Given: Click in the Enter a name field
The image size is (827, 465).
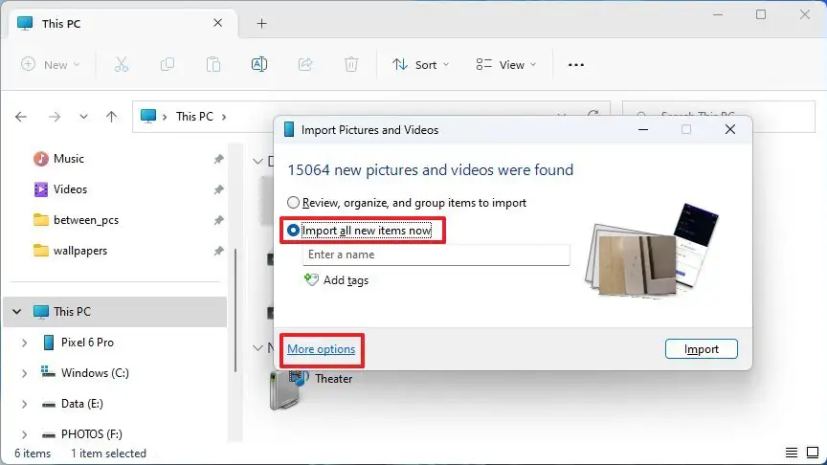Looking at the screenshot, I should (x=436, y=255).
